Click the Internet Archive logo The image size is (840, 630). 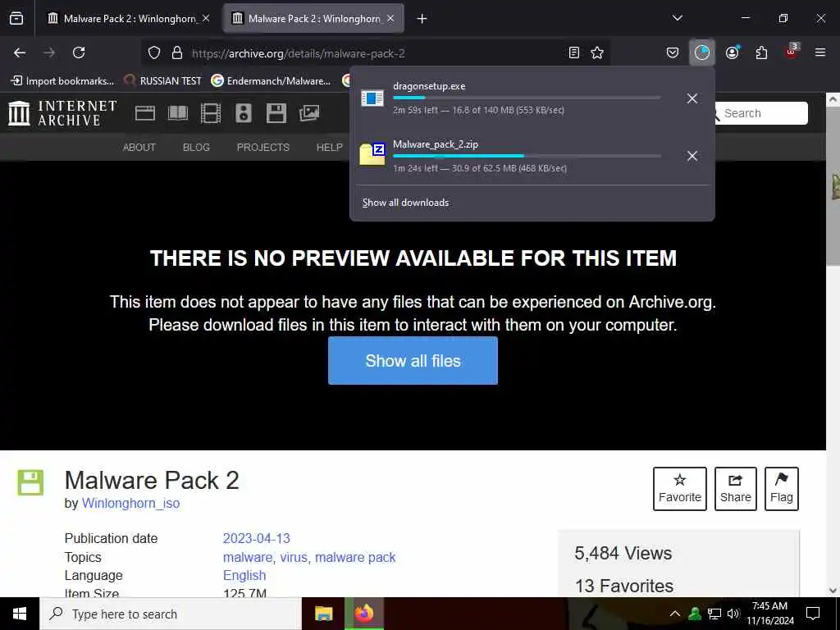[x=62, y=113]
